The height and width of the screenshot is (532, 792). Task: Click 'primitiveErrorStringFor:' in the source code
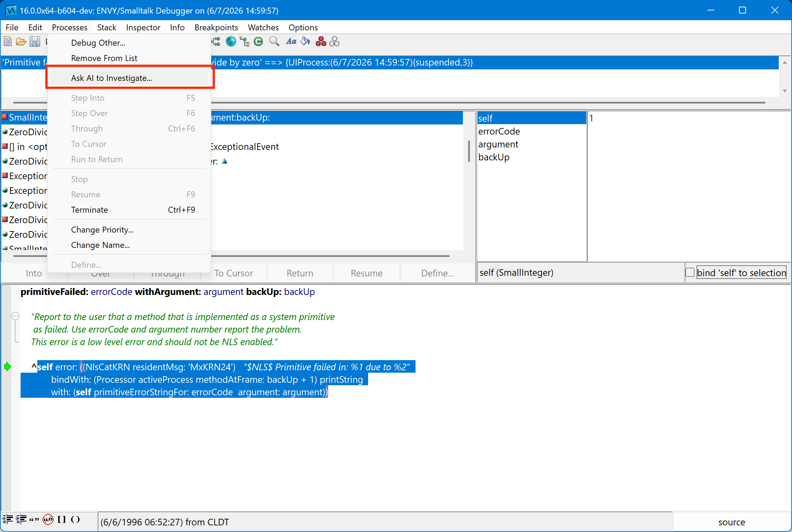point(141,392)
